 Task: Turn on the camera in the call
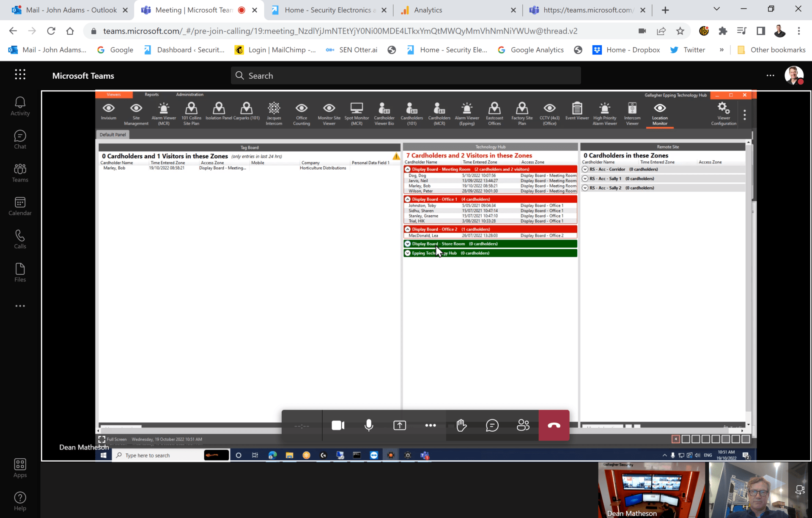click(337, 425)
